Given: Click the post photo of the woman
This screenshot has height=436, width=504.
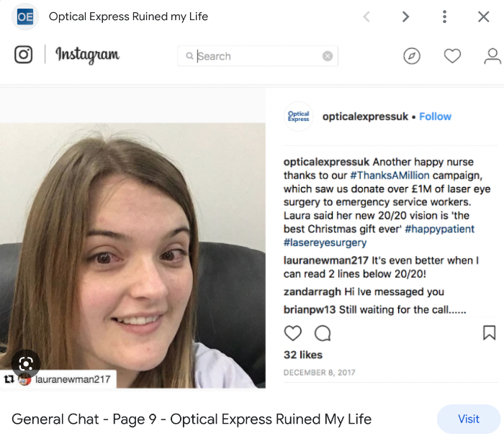Looking at the screenshot, I should [132, 255].
